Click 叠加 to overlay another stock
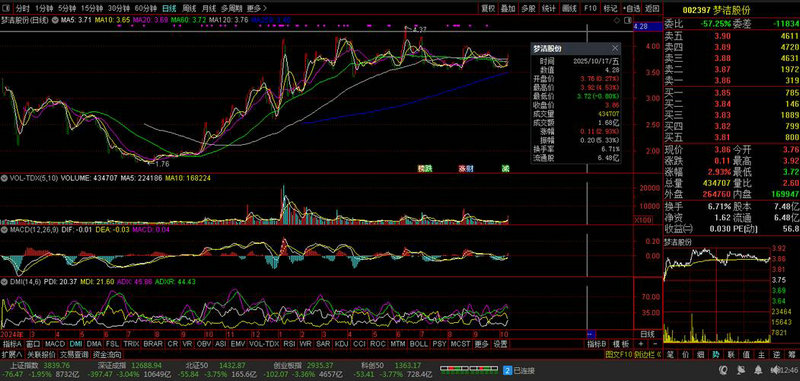The image size is (800, 381). 508,8
